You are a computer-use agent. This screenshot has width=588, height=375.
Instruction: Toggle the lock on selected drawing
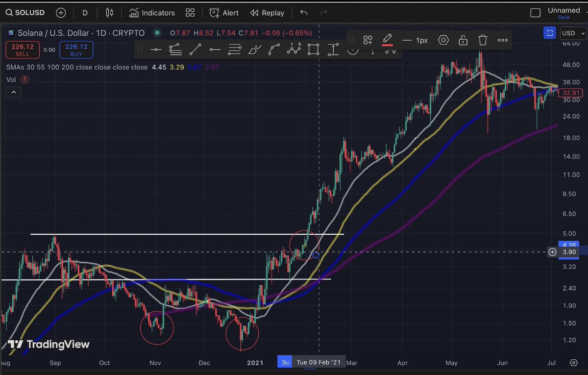[x=463, y=40]
